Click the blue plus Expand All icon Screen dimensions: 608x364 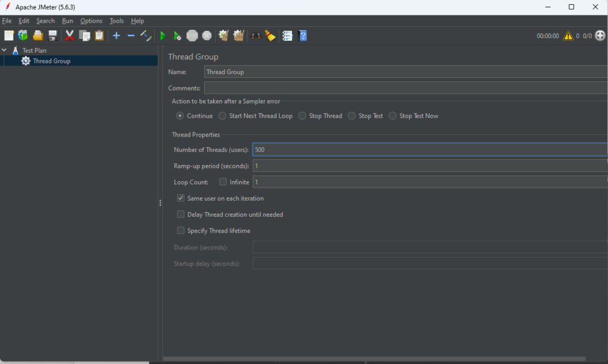pyautogui.click(x=116, y=36)
